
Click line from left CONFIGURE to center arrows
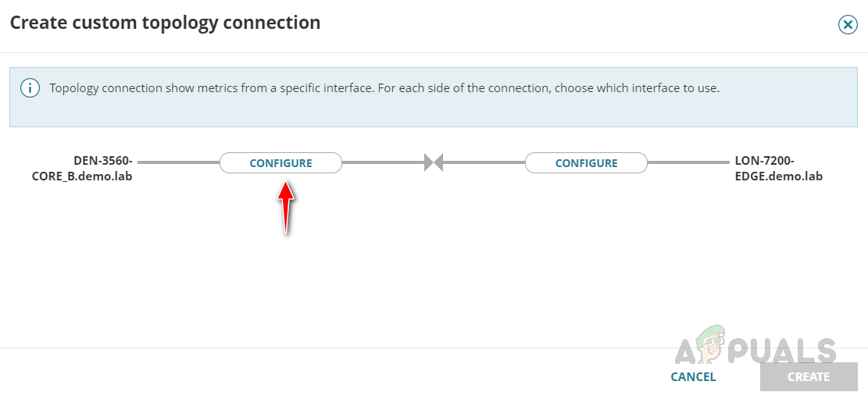(x=383, y=162)
